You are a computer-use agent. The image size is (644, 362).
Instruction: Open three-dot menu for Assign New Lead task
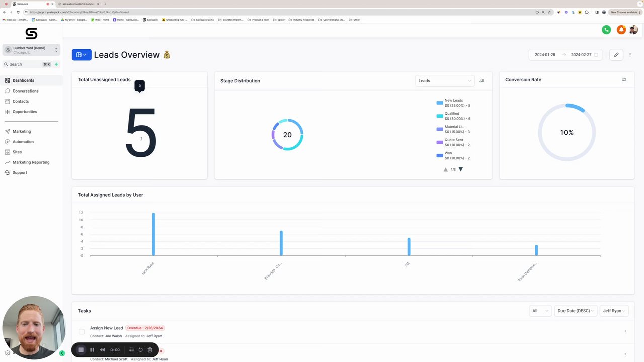click(x=625, y=332)
